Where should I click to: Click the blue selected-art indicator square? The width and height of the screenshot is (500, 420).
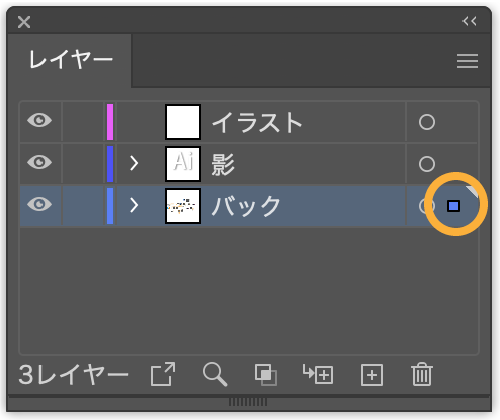[x=453, y=206]
